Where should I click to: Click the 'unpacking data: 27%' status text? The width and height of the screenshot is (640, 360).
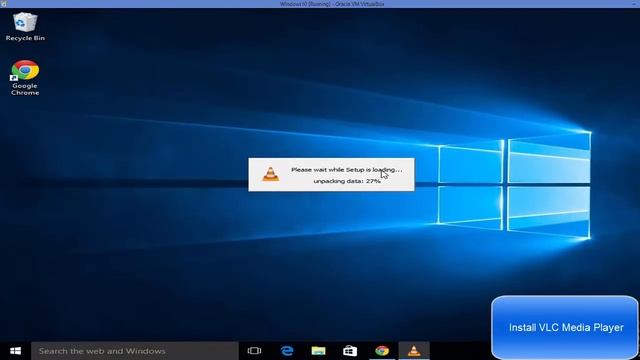pos(347,181)
